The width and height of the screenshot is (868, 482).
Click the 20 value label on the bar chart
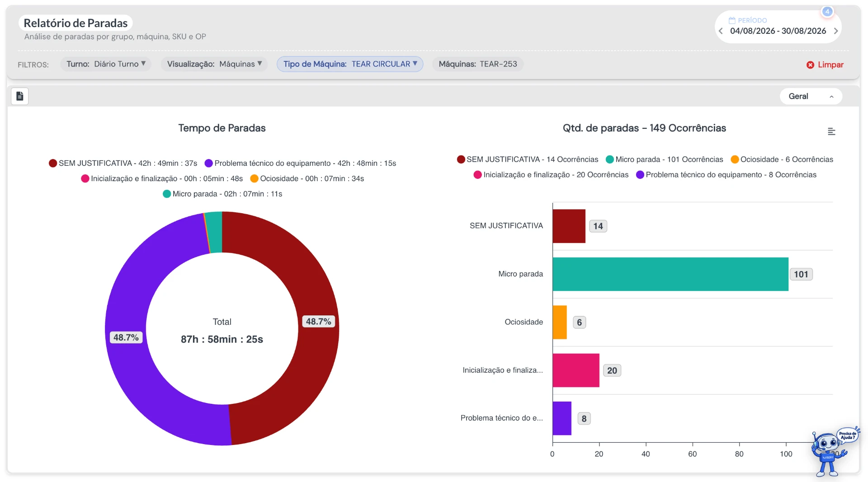612,370
